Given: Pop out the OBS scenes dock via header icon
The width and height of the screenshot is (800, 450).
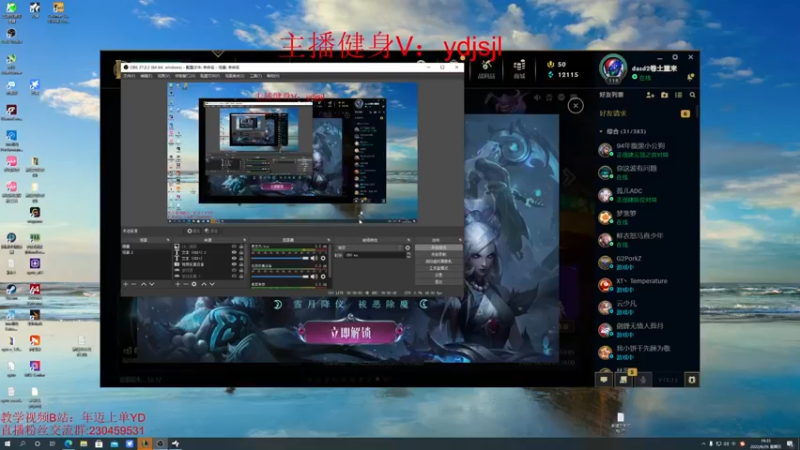Looking at the screenshot, I should tap(168, 240).
